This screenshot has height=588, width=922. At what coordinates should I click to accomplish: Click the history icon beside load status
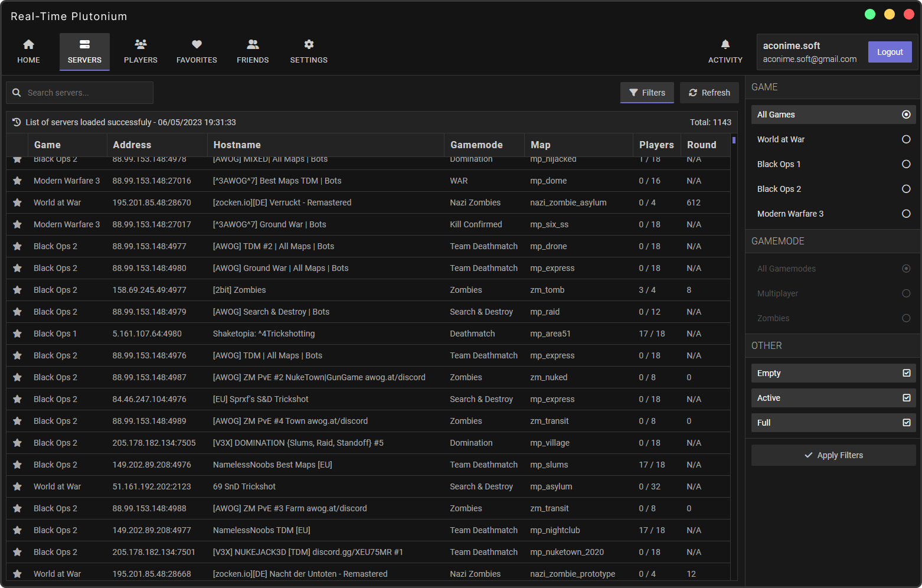click(17, 122)
